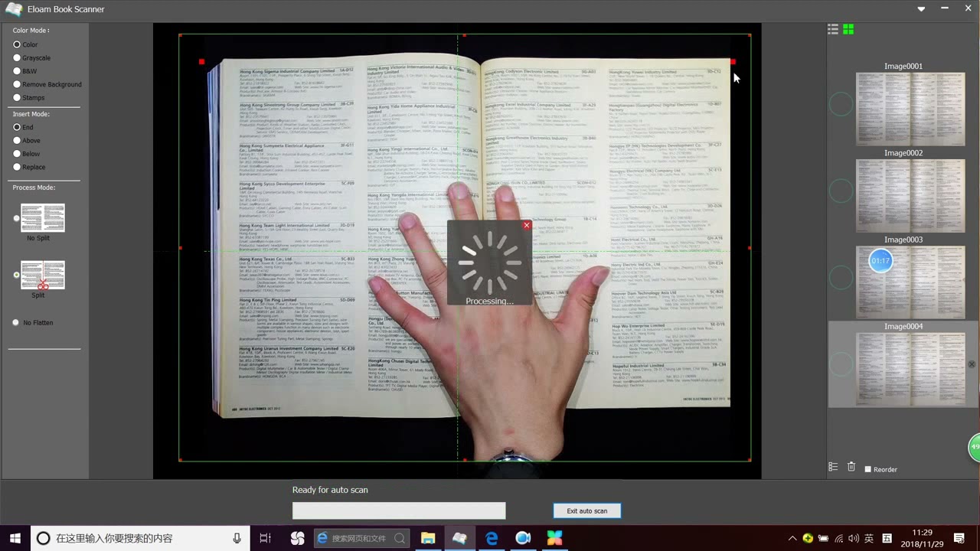Select B&W color mode
This screenshot has width=980, height=551.
(x=17, y=71)
